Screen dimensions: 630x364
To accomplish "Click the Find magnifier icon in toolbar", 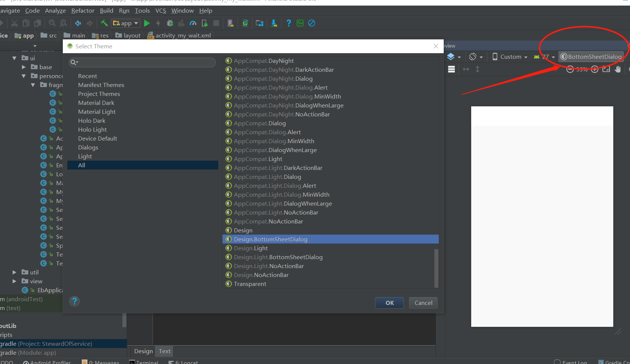I will (x=52, y=23).
